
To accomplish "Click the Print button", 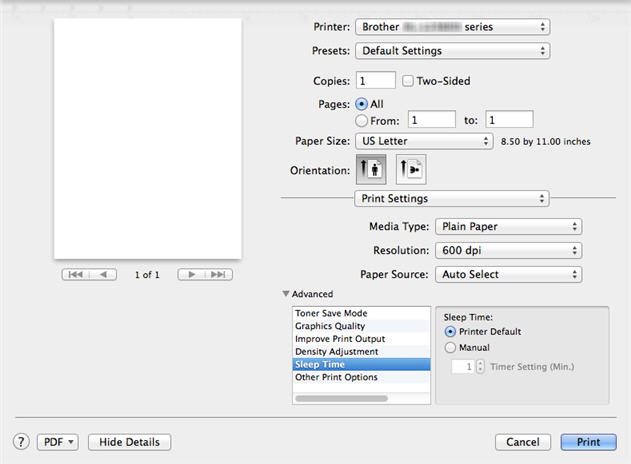I will 588,441.
